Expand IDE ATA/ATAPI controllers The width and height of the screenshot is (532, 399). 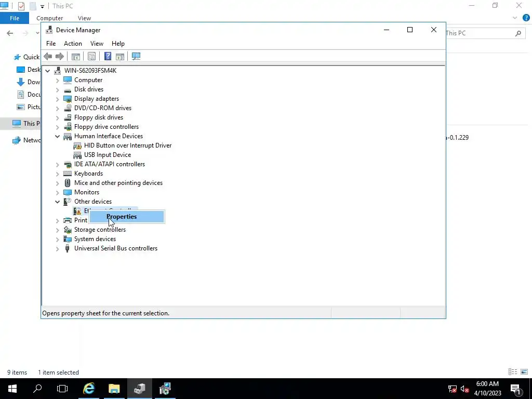tap(57, 165)
